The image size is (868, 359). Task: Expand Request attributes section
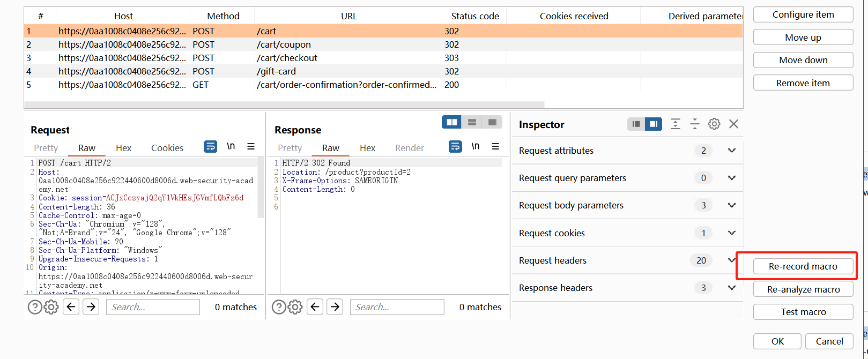pos(732,151)
